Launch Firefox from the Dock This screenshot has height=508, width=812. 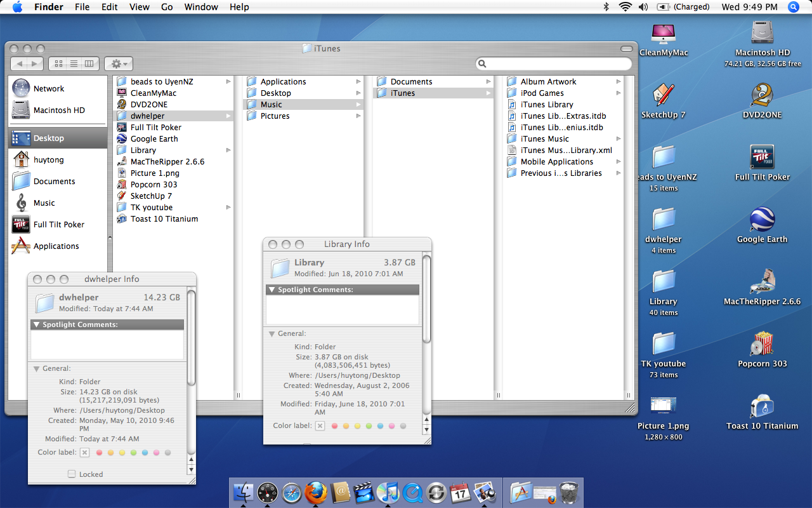click(x=316, y=493)
